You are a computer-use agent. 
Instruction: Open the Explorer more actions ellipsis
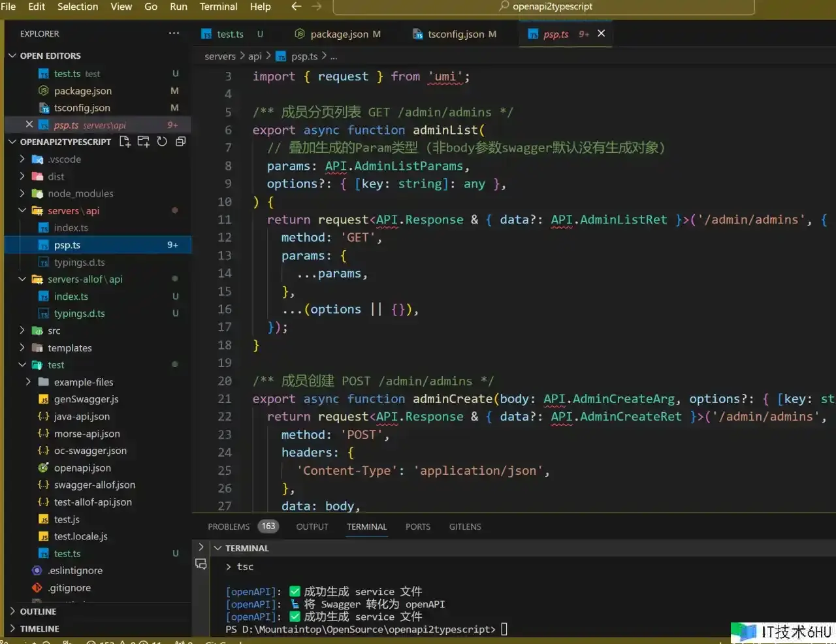(174, 33)
